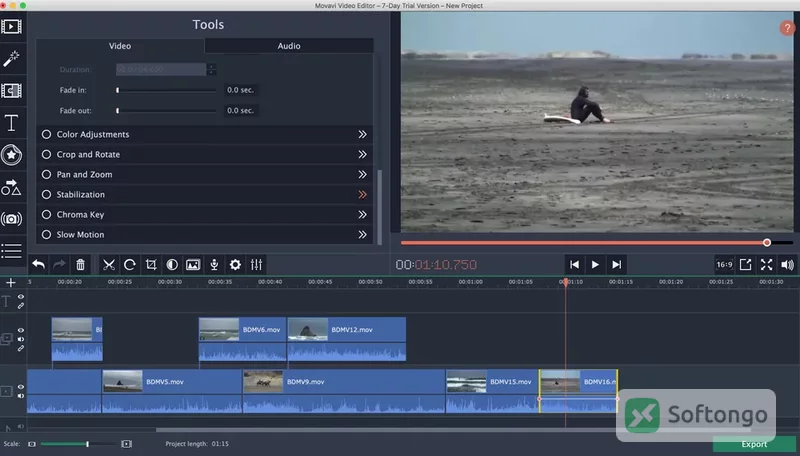Image resolution: width=800 pixels, height=456 pixels.
Task: Enter fullscreen preview mode
Action: (x=766, y=264)
